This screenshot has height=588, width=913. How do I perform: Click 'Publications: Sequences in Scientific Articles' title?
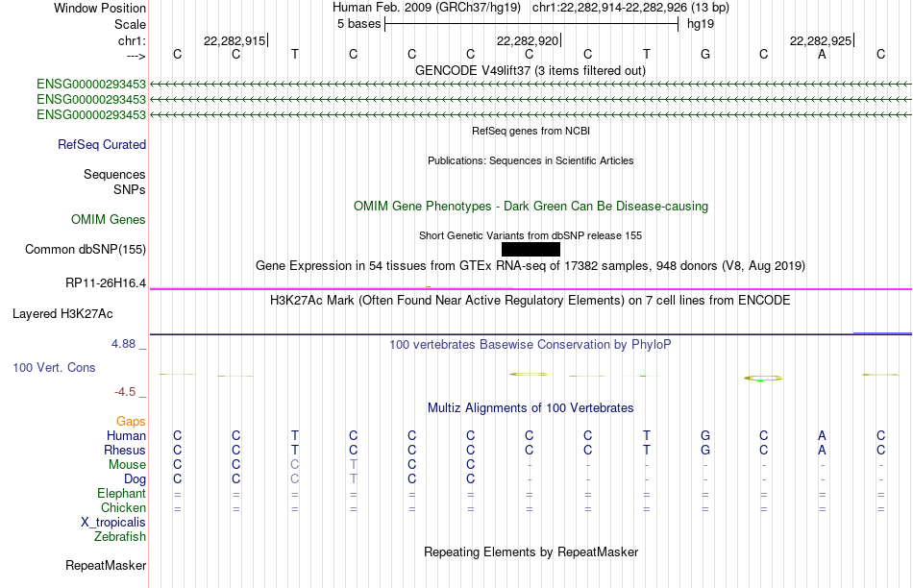click(531, 160)
